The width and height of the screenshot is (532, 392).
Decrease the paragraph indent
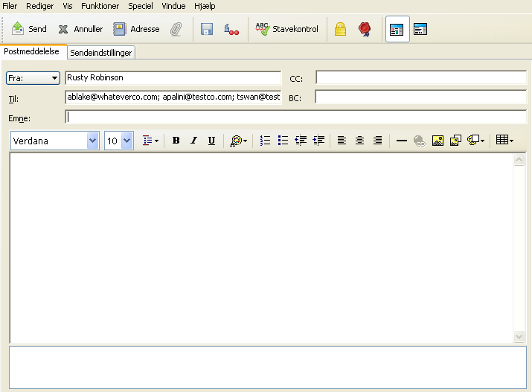point(301,141)
